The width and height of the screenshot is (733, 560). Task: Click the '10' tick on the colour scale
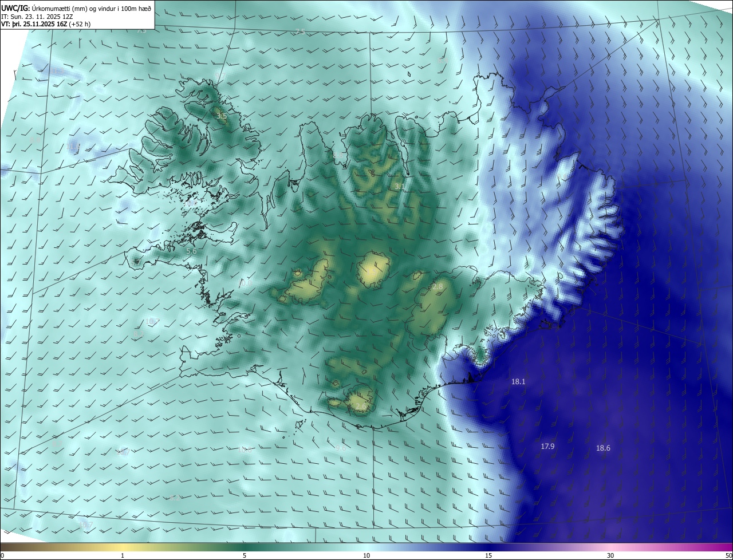(366, 555)
